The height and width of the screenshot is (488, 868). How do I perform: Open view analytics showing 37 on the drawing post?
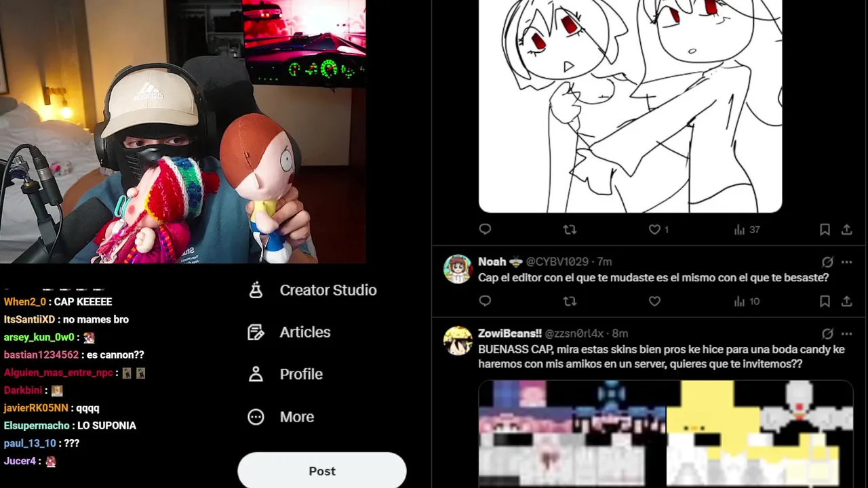[x=747, y=230]
